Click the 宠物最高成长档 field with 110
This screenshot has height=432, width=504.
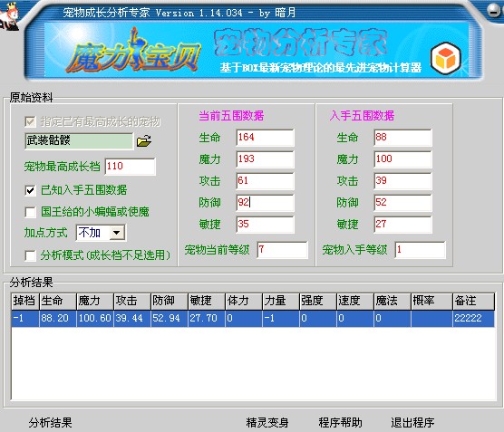131,167
